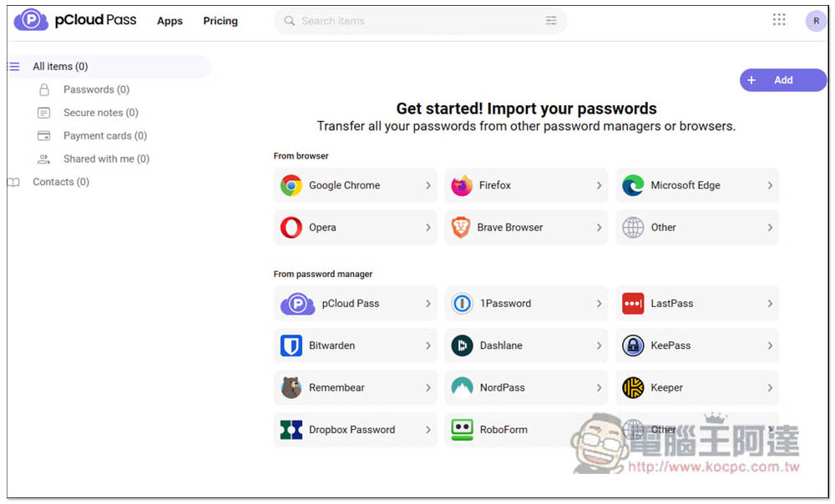Open Payment cards category

click(105, 136)
